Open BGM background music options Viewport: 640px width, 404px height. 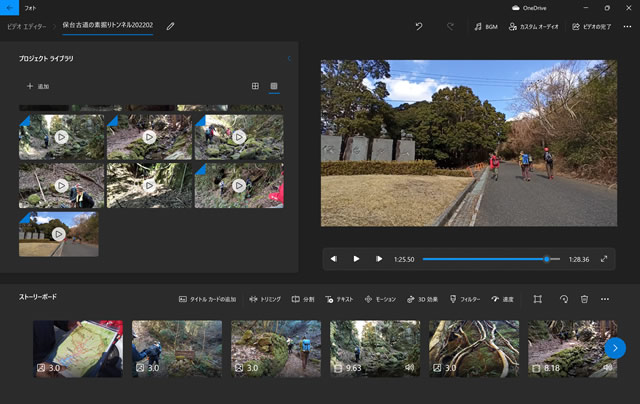coord(485,26)
